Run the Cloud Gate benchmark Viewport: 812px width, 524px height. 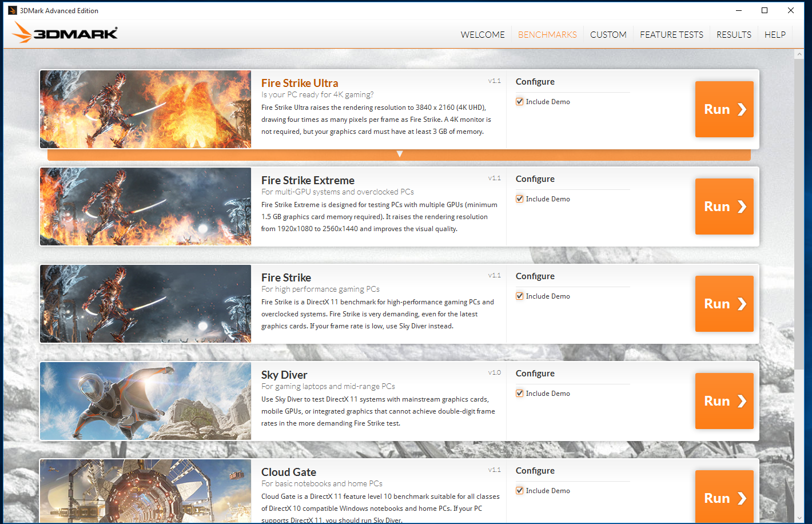coord(725,497)
